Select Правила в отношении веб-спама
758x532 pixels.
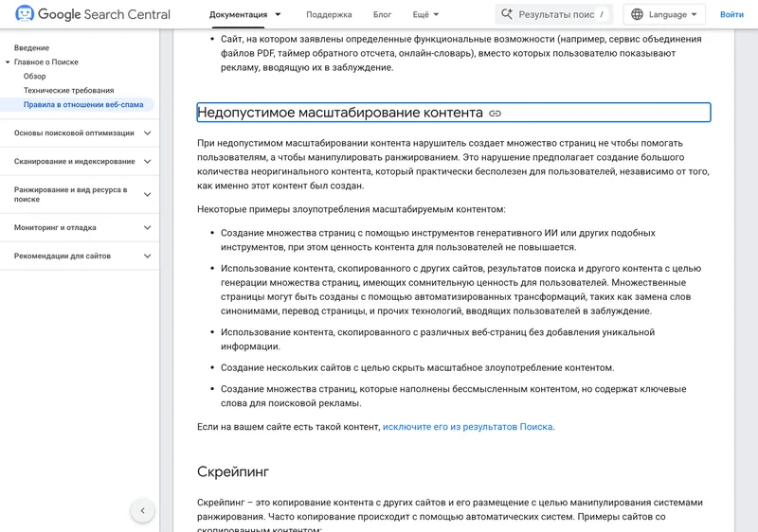(x=83, y=104)
